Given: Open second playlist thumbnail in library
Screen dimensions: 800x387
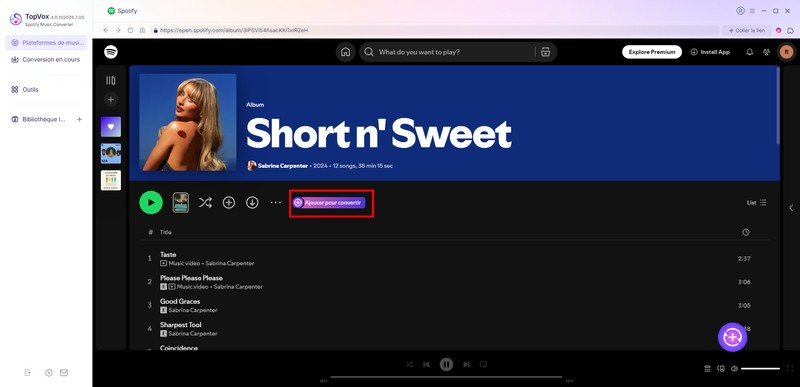Looking at the screenshot, I should click(111, 153).
